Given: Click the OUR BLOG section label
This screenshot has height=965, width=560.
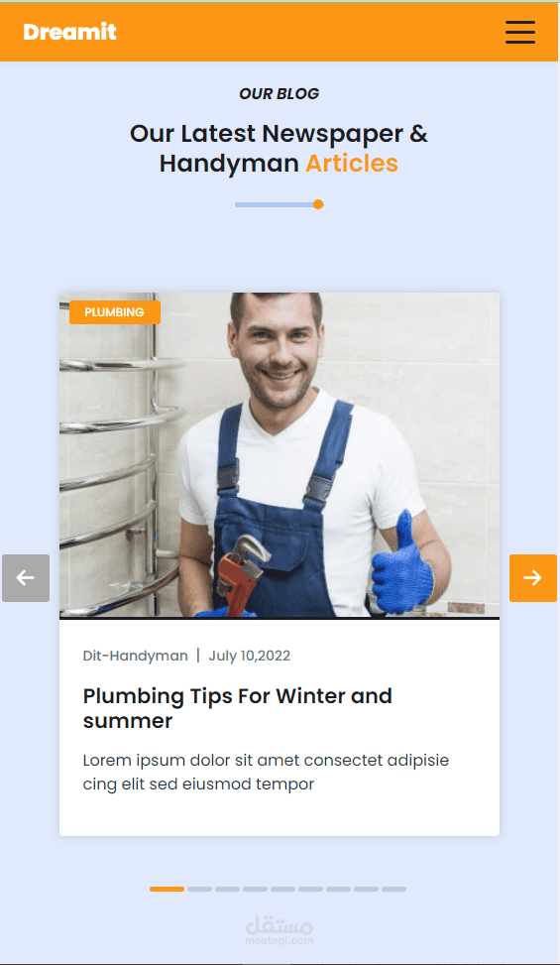Looking at the screenshot, I should [x=280, y=93].
